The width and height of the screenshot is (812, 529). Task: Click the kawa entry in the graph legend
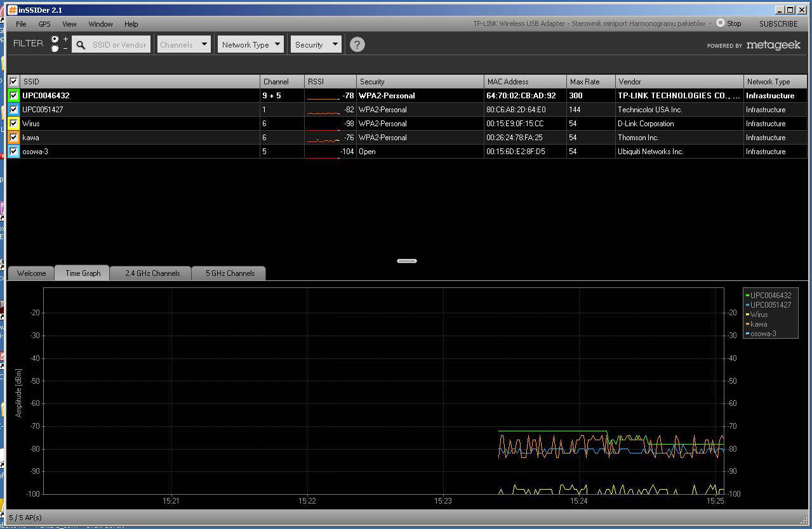point(756,324)
